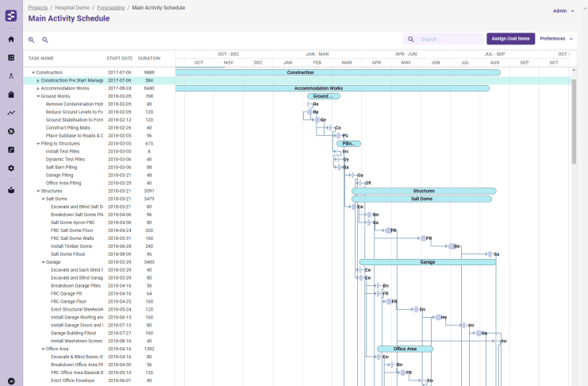Open the settings gear sidebar icon
This screenshot has width=588, height=386.
(11, 168)
